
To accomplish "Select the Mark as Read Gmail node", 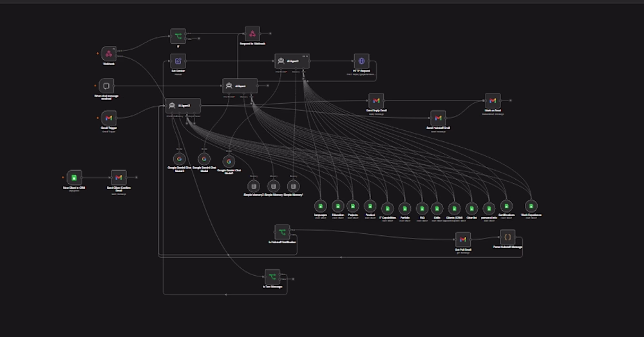I will tap(493, 101).
